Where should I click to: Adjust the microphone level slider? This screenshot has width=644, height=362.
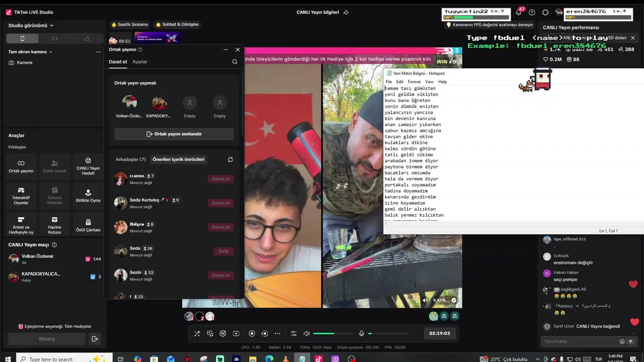388,333
